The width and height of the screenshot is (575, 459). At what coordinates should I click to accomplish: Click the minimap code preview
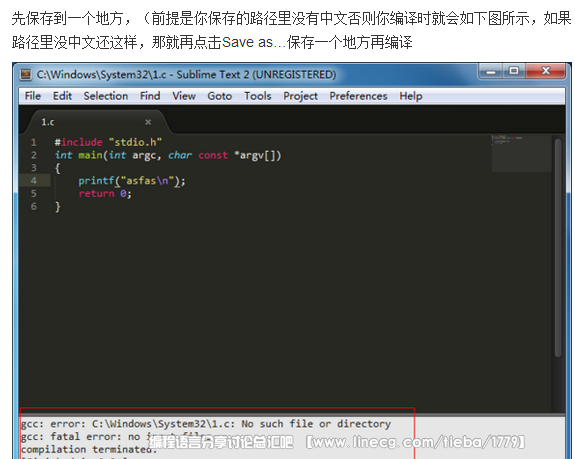point(521,153)
